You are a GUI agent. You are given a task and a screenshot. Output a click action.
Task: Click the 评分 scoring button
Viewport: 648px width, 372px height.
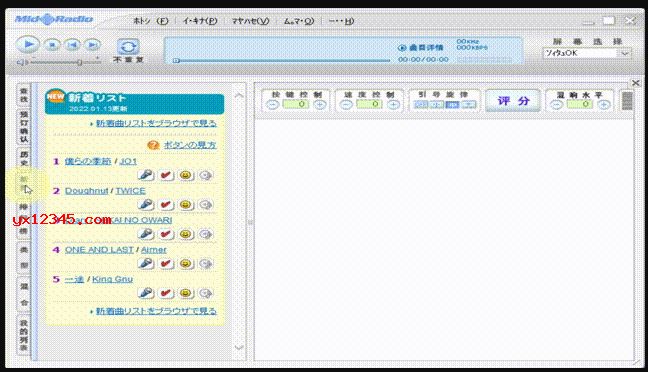(x=513, y=101)
